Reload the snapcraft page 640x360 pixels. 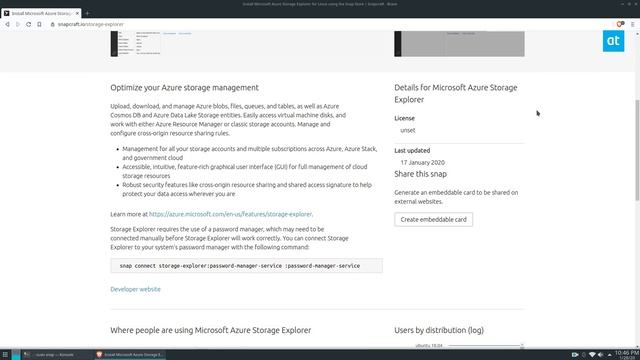tap(29, 24)
